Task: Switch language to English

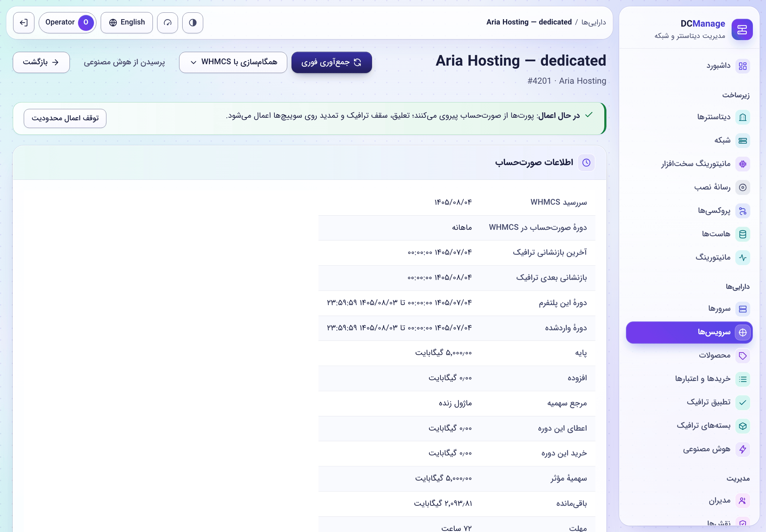Action: pyautogui.click(x=127, y=23)
